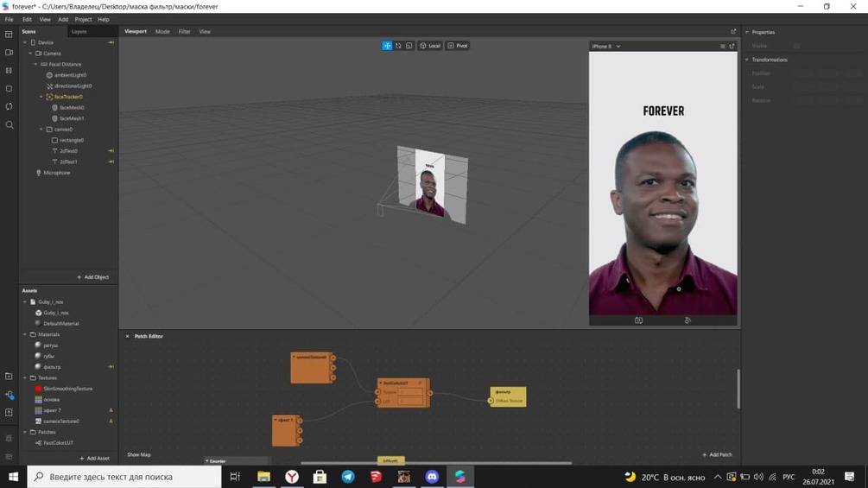This screenshot has width=868, height=488.
Task: Open Discord from the taskbar
Action: 432,477
